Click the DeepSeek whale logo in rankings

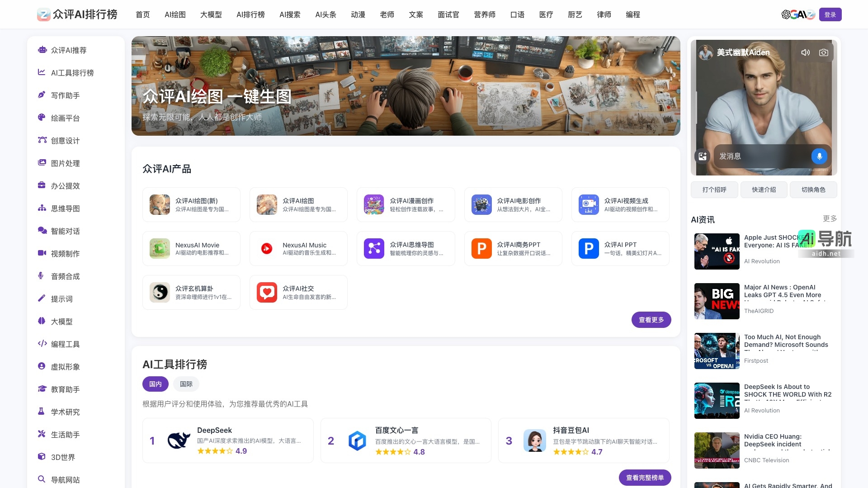(179, 440)
